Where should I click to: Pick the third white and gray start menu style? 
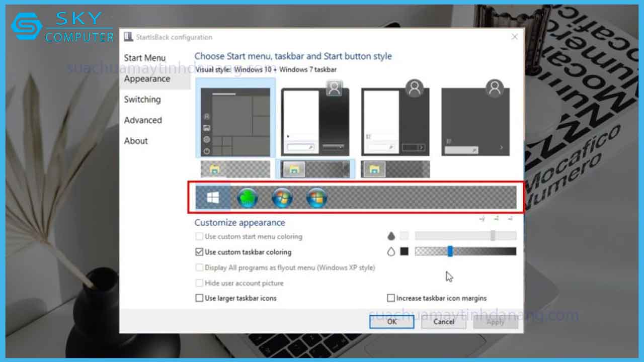pos(395,118)
